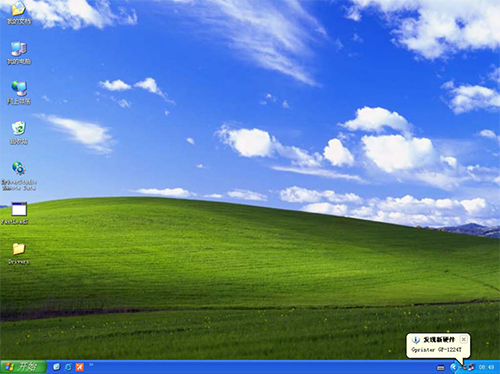Launch Internet Explorer from quick launch
Viewport: 500px width, 374px height.
[x=68, y=367]
